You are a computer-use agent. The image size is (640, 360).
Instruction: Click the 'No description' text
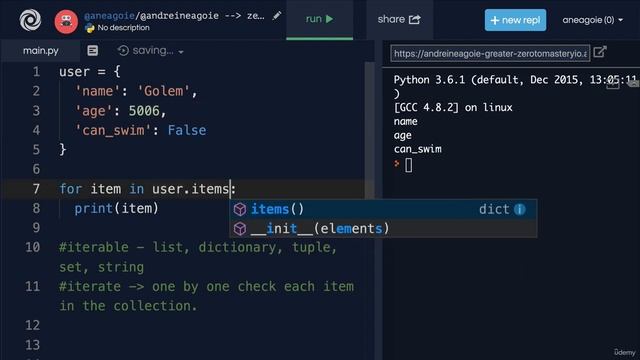tap(123, 28)
